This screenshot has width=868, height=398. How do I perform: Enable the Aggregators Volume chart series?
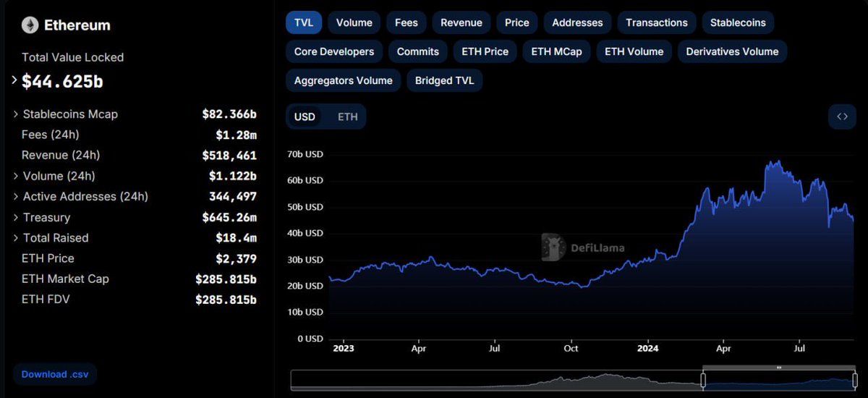point(344,80)
